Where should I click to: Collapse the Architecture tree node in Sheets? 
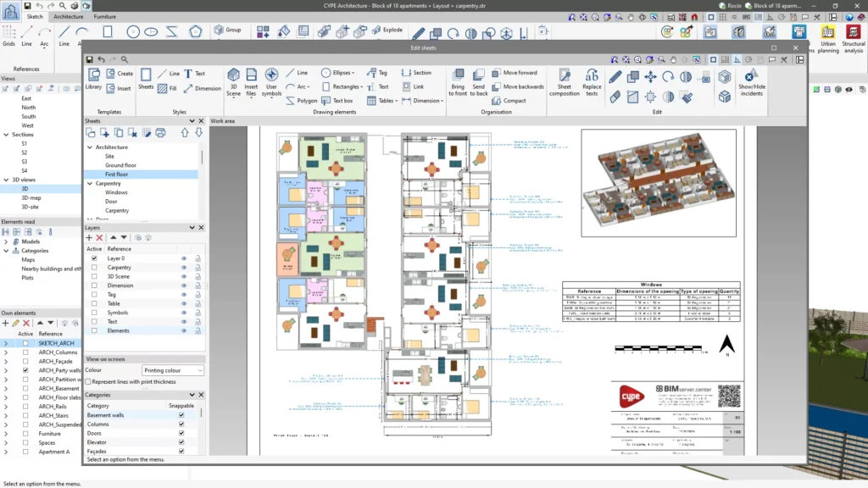[90, 147]
